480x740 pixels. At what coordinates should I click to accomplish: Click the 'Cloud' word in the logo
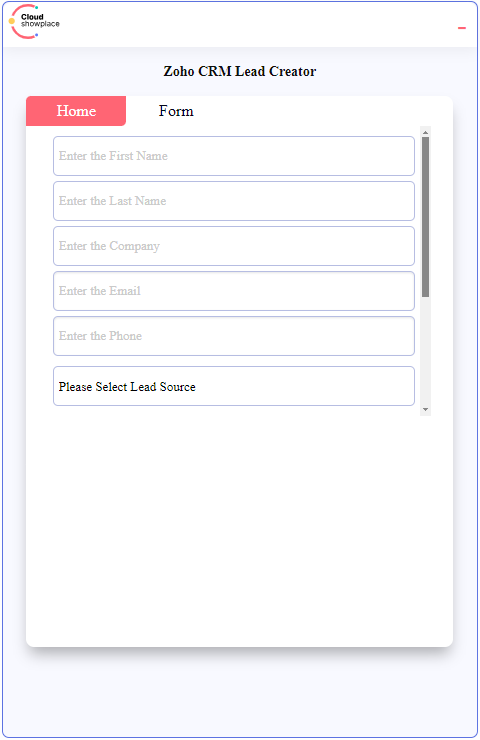(x=32, y=17)
